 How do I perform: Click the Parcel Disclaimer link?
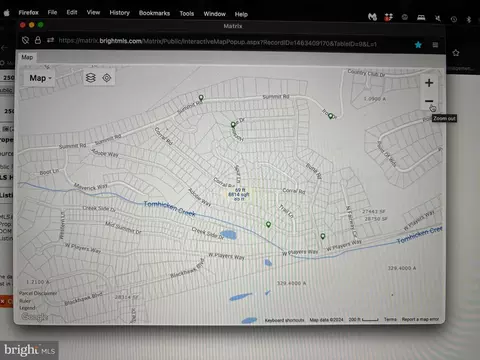coord(38,293)
